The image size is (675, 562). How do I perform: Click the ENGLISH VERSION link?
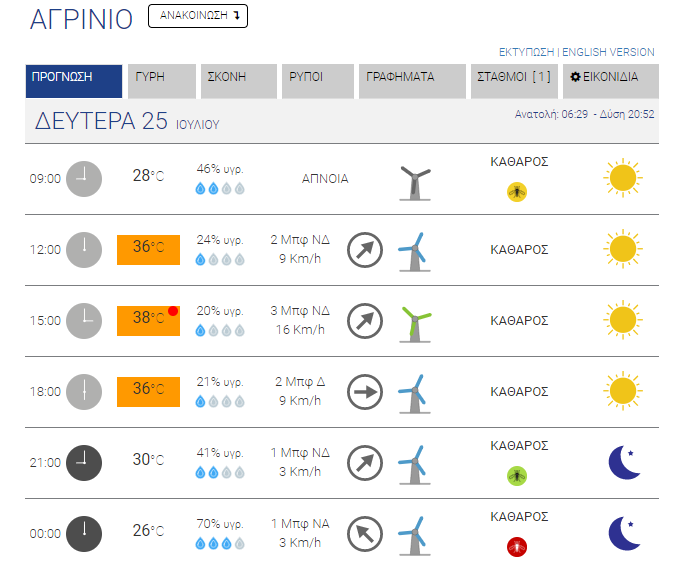tap(608, 52)
